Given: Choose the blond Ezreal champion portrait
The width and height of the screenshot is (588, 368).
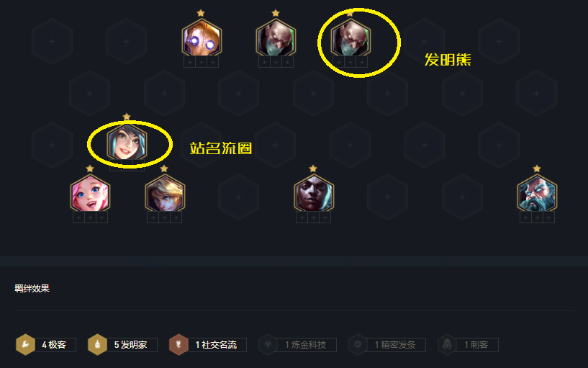Looking at the screenshot, I should [165, 194].
